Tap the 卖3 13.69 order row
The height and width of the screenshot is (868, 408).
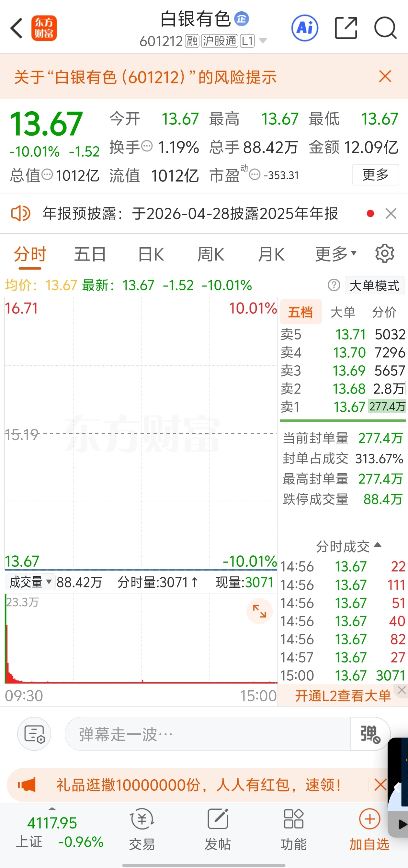(343, 371)
